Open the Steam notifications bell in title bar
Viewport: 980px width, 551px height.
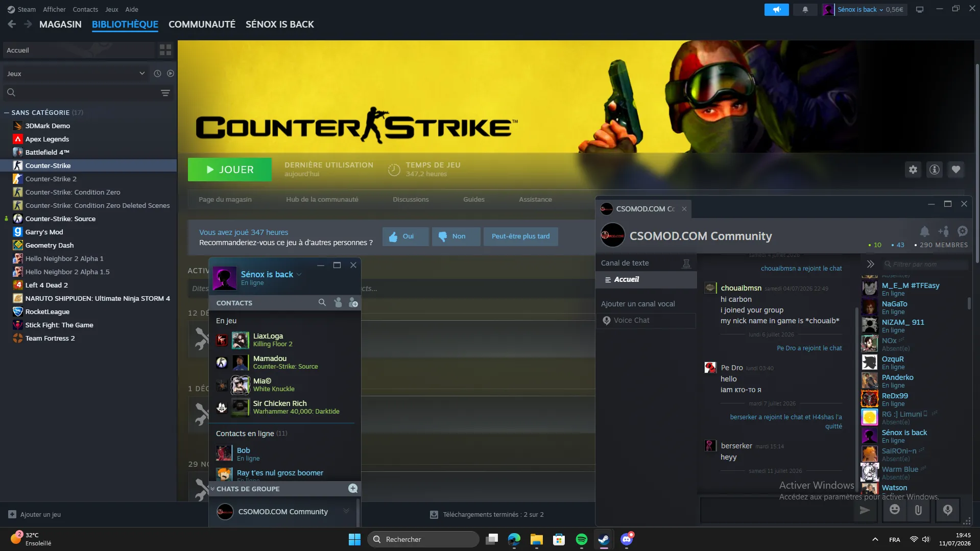point(805,9)
